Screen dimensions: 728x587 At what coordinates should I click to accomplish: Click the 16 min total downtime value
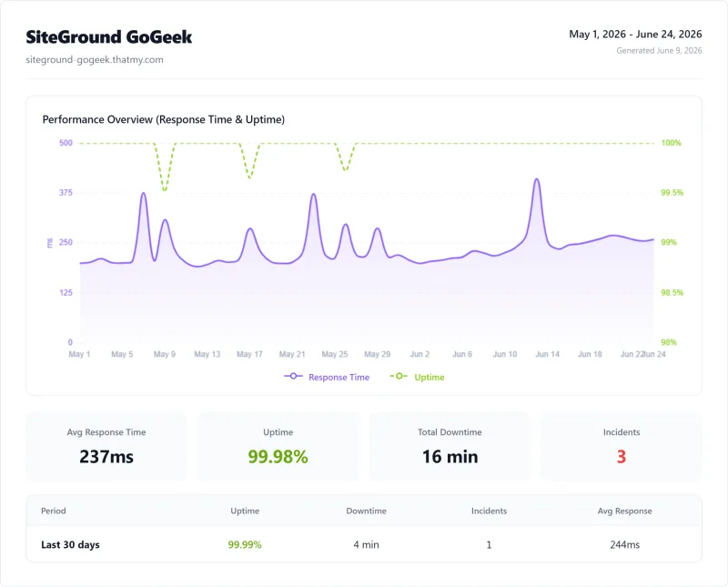click(450, 457)
